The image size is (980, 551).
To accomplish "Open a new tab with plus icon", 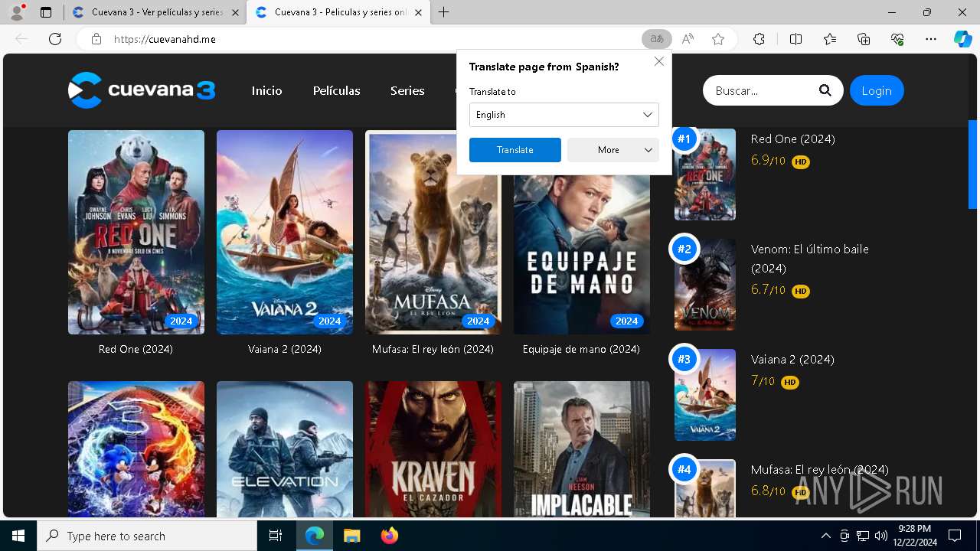I will point(444,12).
